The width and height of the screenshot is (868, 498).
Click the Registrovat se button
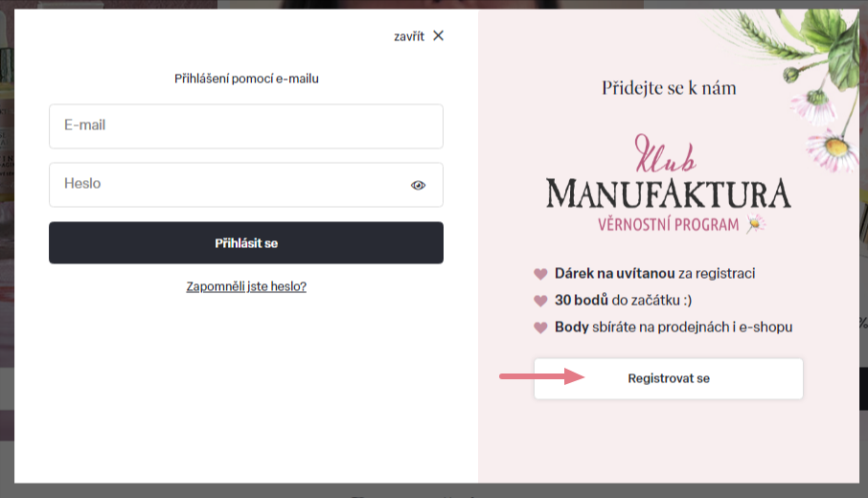(668, 378)
